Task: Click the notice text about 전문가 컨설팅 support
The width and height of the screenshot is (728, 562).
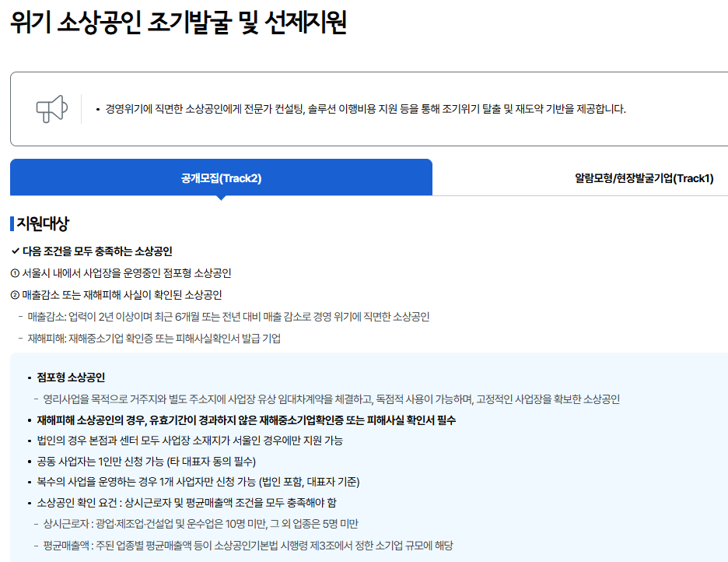Action: pos(366,109)
